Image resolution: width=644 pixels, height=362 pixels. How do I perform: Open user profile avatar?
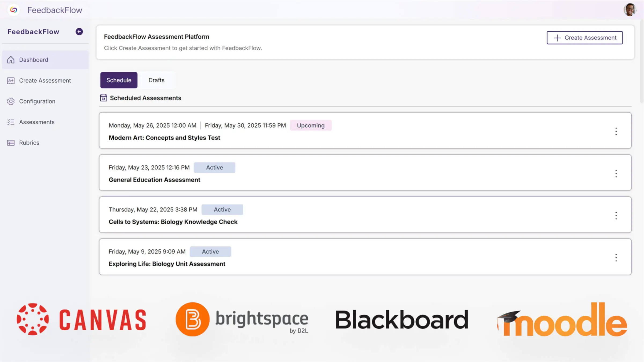[630, 10]
